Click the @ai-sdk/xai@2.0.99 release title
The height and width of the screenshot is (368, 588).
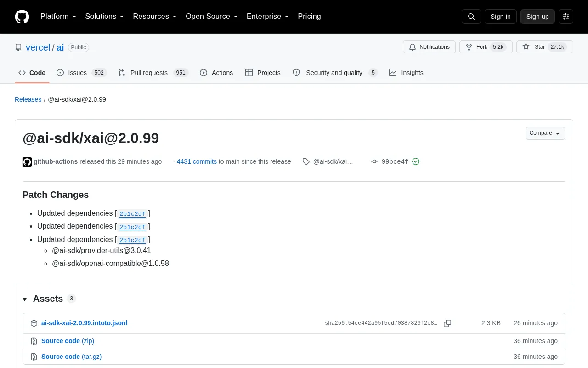tap(90, 138)
